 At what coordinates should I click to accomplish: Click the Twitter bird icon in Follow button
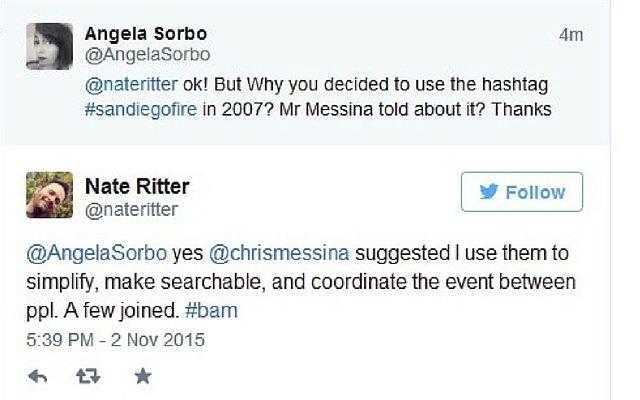(489, 191)
